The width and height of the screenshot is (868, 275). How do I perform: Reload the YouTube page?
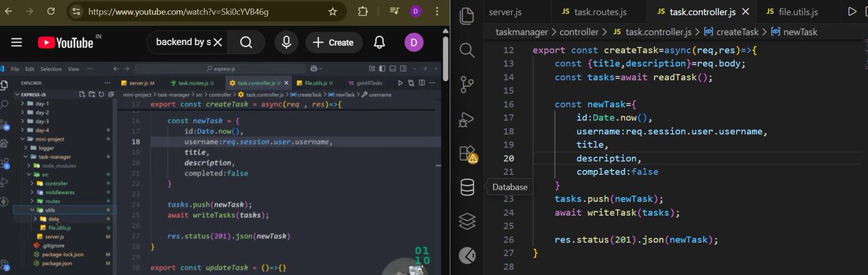51,12
